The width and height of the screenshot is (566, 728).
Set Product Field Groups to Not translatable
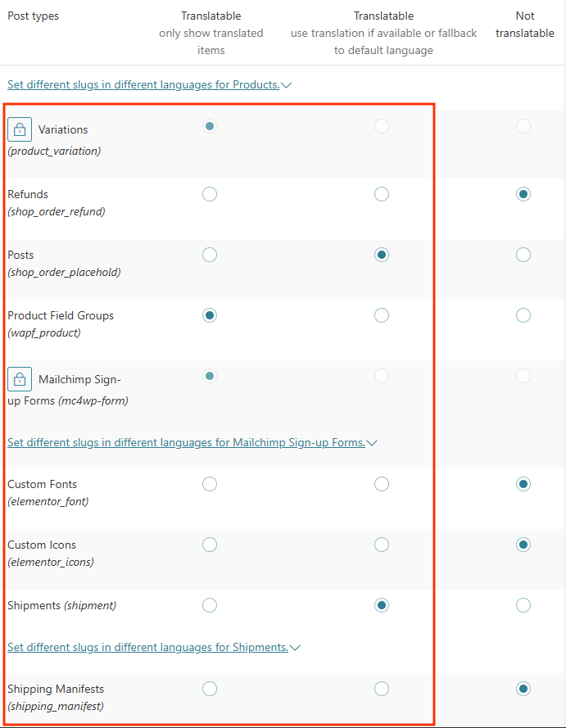coord(523,315)
